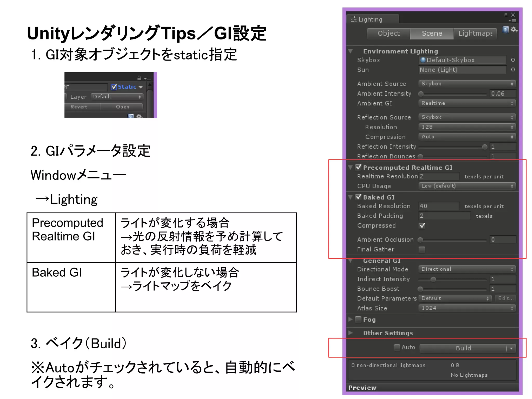Open Lighting panel gear settings menu

click(514, 30)
